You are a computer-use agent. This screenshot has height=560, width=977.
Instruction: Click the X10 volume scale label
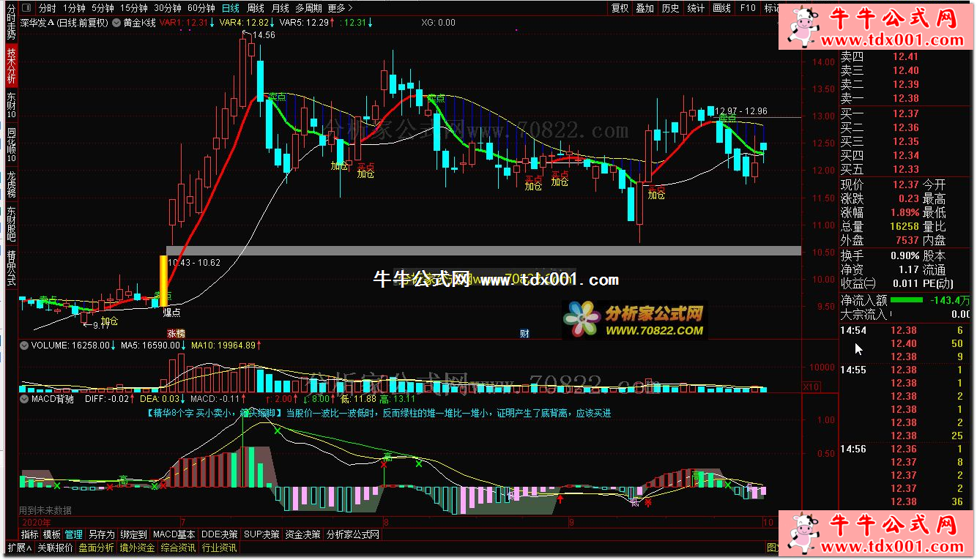point(811,387)
